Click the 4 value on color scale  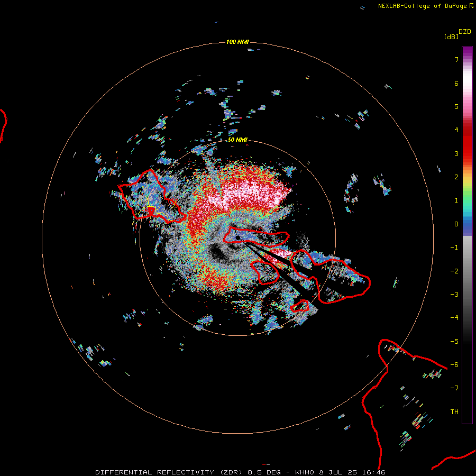[456, 130]
